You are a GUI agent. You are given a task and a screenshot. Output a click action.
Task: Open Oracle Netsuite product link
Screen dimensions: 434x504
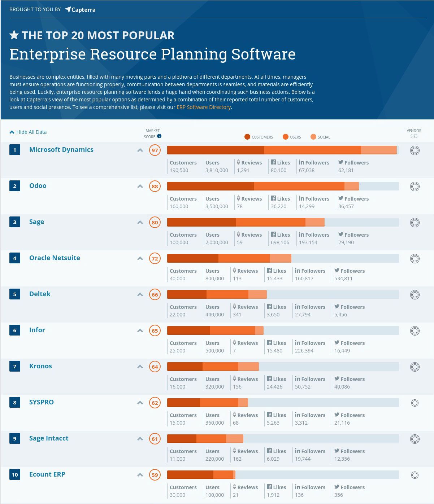tap(55, 258)
